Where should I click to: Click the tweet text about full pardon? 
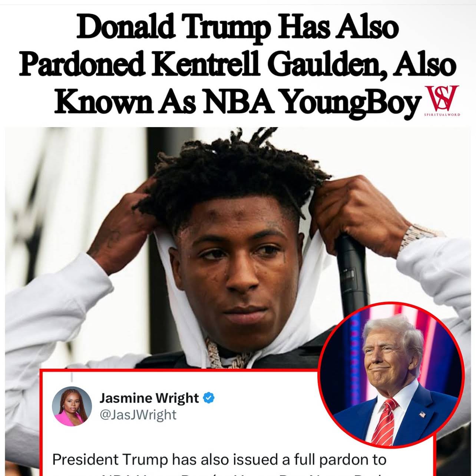[219, 459]
